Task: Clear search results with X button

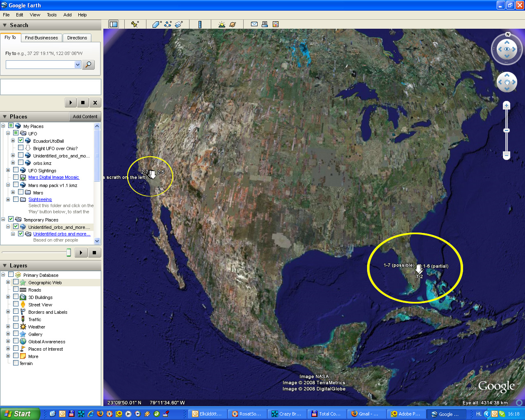Action: click(95, 103)
